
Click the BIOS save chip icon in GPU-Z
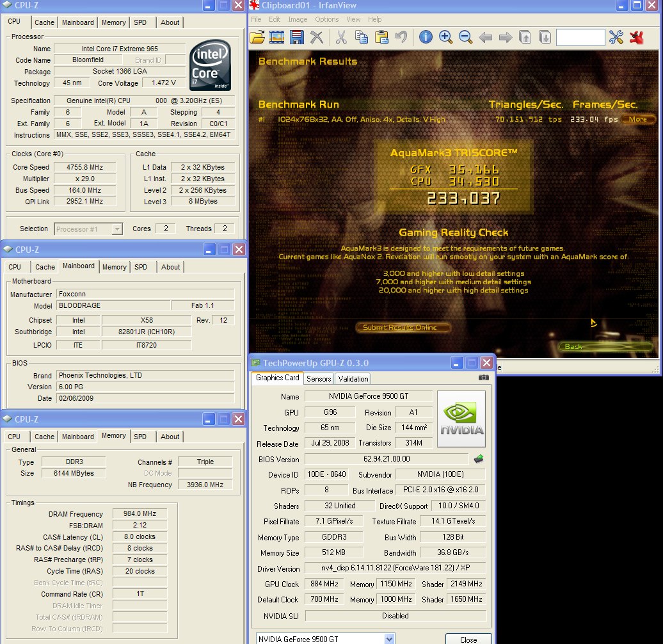point(479,458)
